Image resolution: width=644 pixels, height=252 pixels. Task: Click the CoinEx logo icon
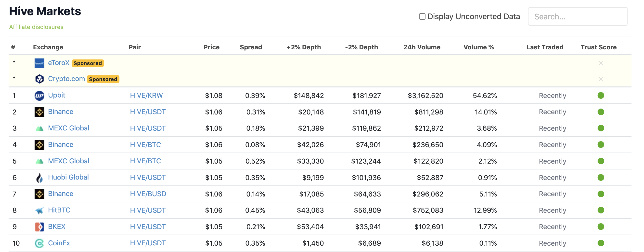pyautogui.click(x=39, y=243)
